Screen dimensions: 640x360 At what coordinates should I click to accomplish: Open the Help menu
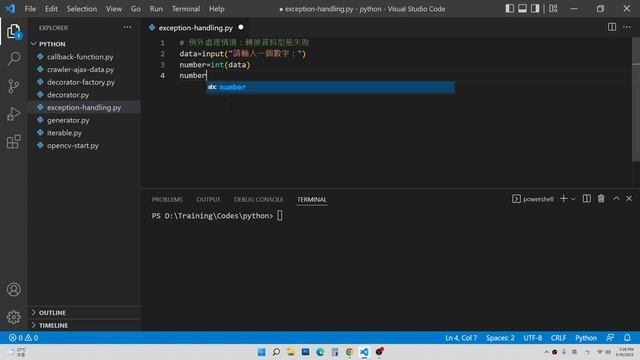pyautogui.click(x=217, y=9)
